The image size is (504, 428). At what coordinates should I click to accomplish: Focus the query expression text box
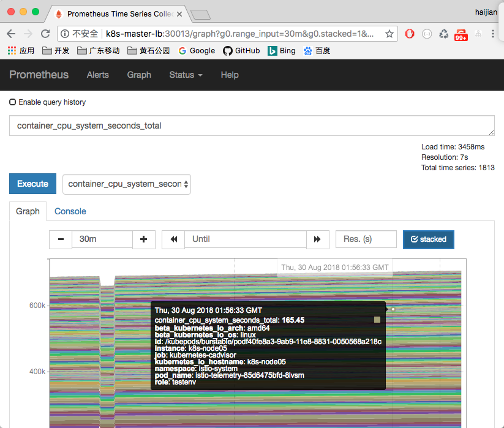(x=252, y=126)
